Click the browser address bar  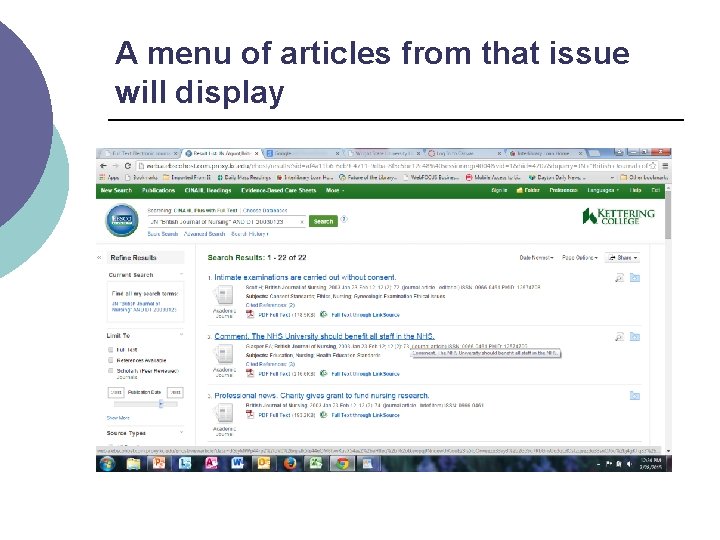[398, 166]
